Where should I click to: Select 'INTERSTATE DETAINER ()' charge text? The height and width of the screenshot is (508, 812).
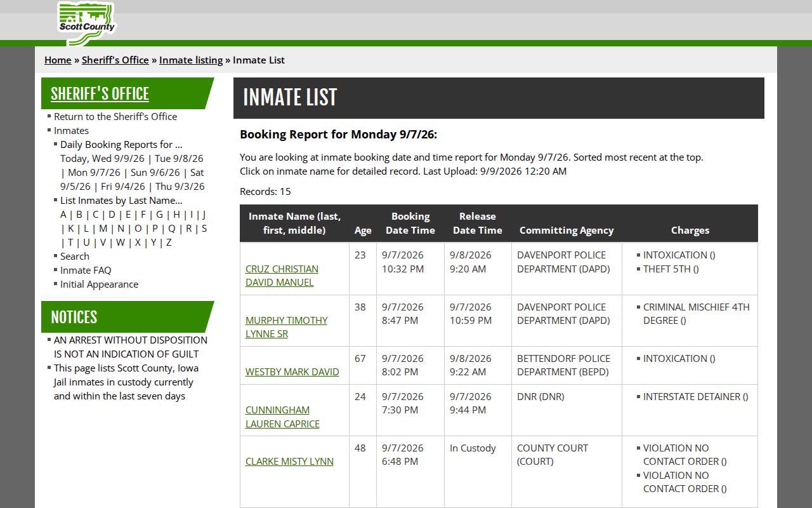[x=696, y=396]
